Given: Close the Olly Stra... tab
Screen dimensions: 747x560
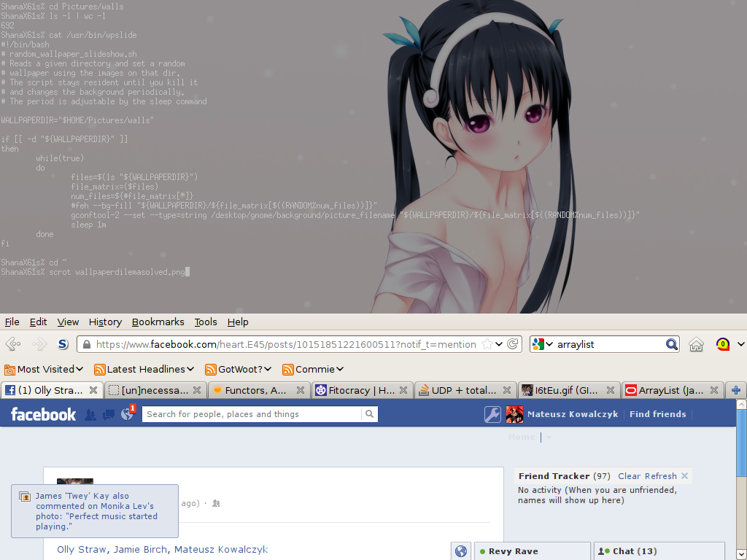Looking at the screenshot, I should pyautogui.click(x=93, y=390).
